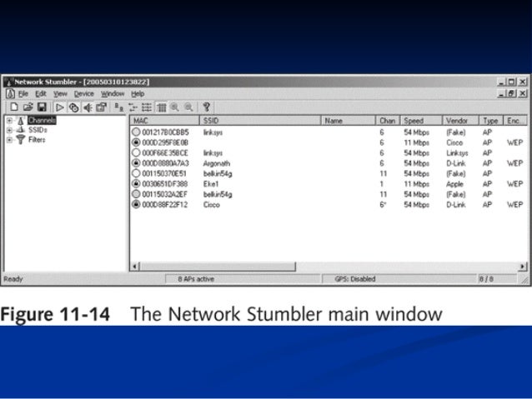
Task: Select Channels in the tree
Action: [x=42, y=120]
